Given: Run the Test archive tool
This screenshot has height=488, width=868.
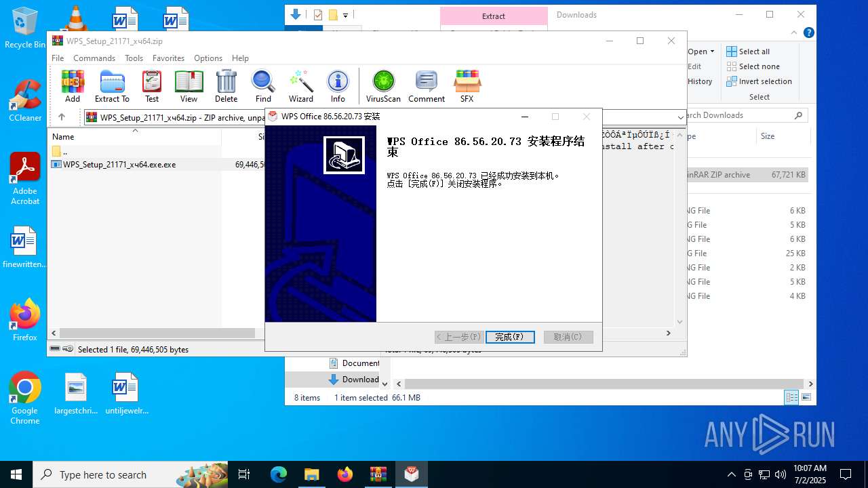Looking at the screenshot, I should pyautogui.click(x=152, y=86).
